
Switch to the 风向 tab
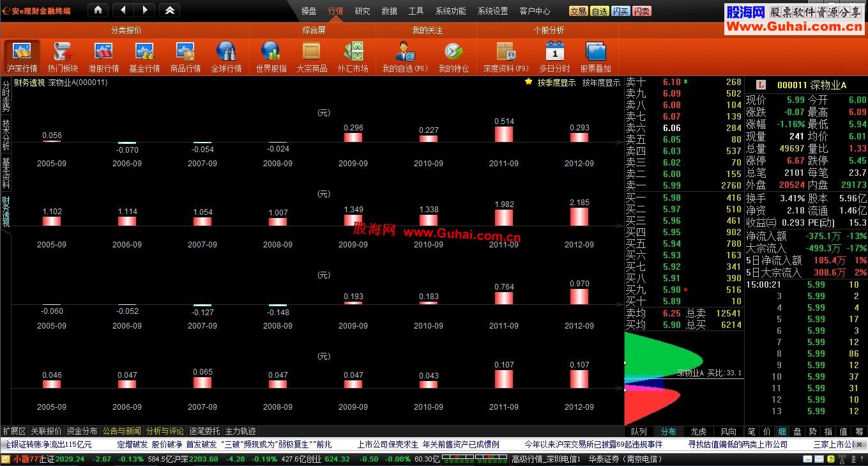pyautogui.click(x=729, y=431)
